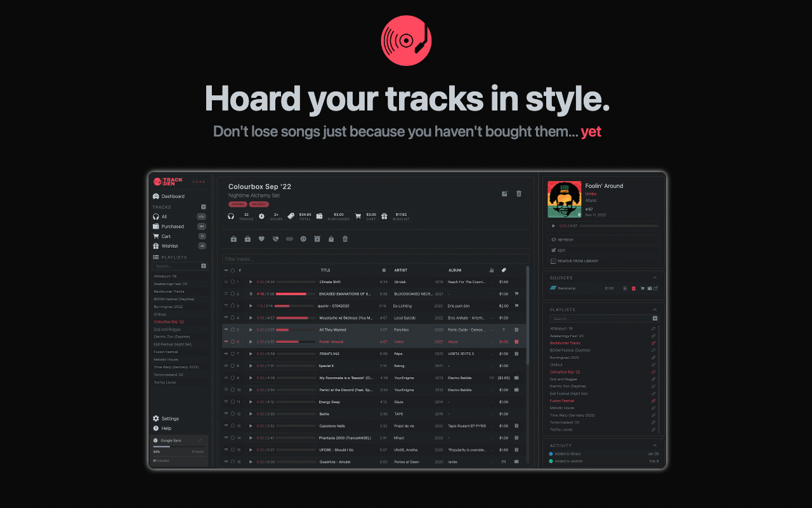
Task: Open the Bandcamp source icon under Sources
Action: pyautogui.click(x=553, y=288)
